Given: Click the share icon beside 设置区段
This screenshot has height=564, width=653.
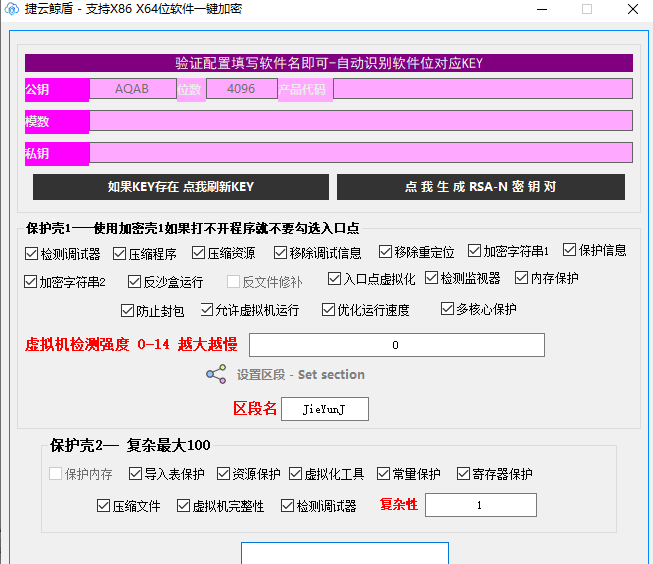Looking at the screenshot, I should coord(217,374).
